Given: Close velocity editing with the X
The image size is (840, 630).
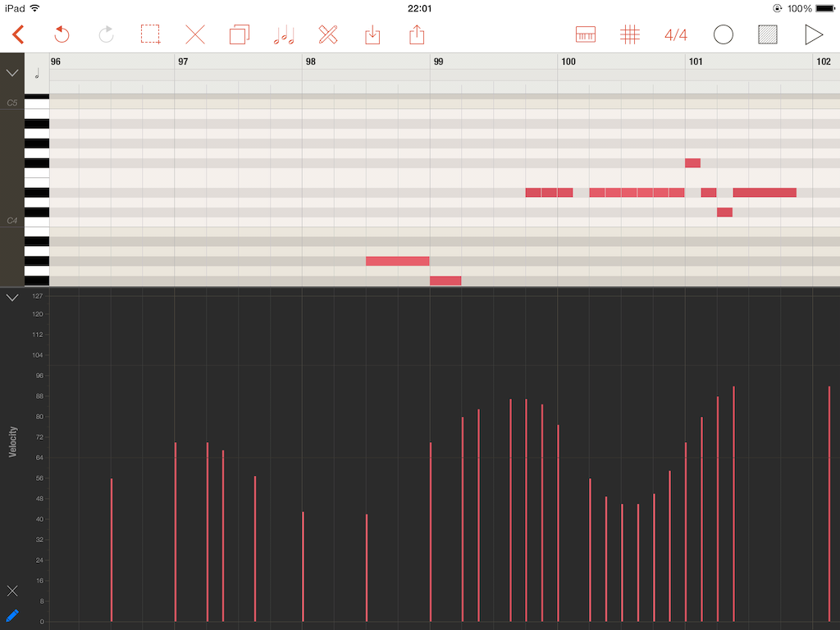Looking at the screenshot, I should 12,591.
